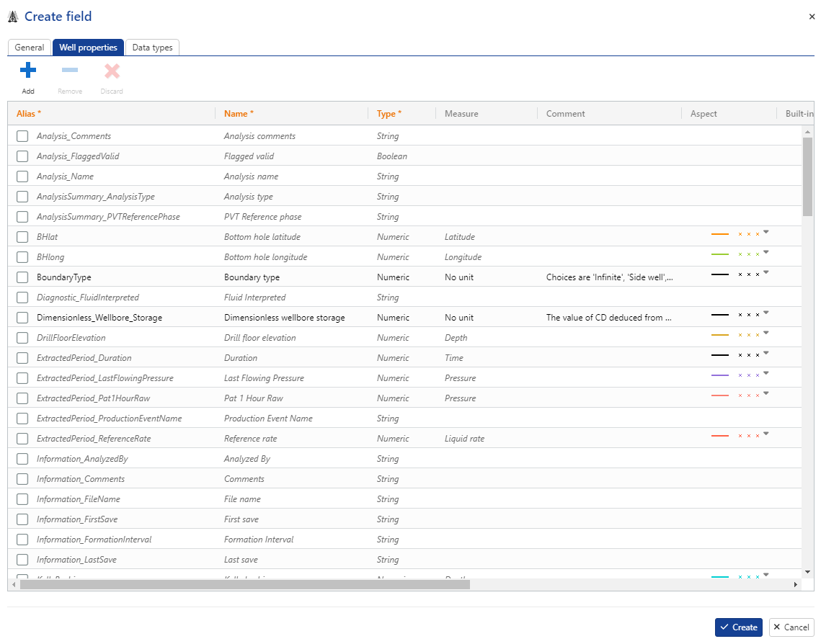Click the Boolean type cell for Flagged valid
This screenshot has height=644, width=821.
391,156
